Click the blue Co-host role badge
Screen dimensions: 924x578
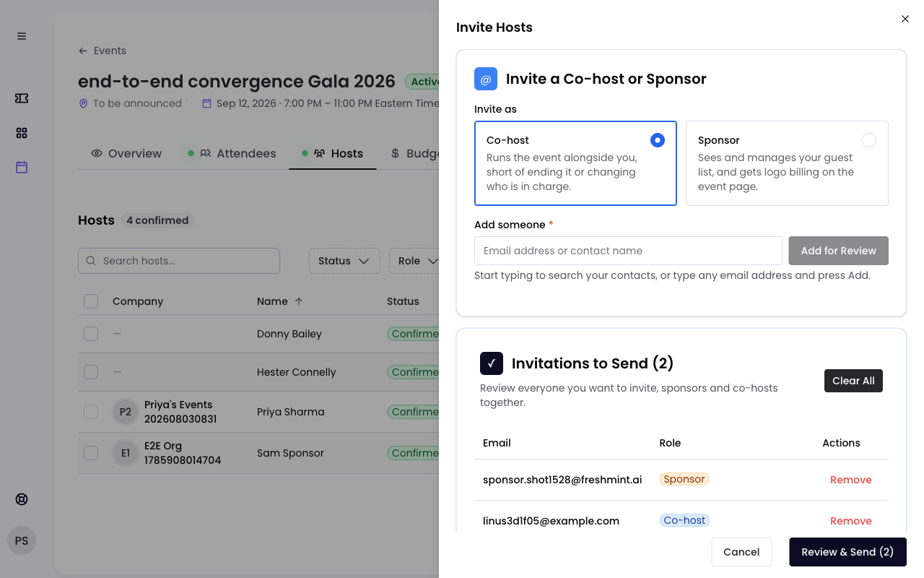(684, 520)
